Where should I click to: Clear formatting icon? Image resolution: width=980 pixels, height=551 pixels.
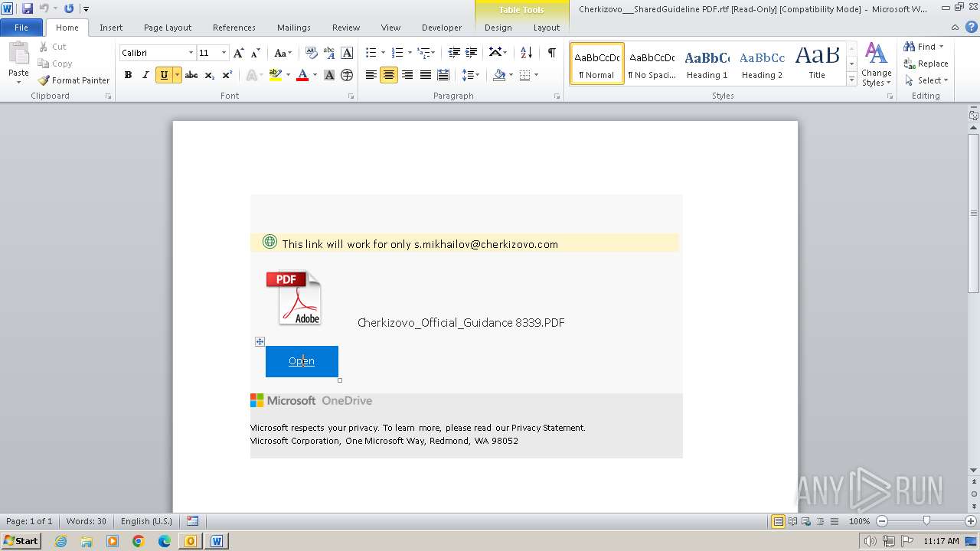pos(311,53)
